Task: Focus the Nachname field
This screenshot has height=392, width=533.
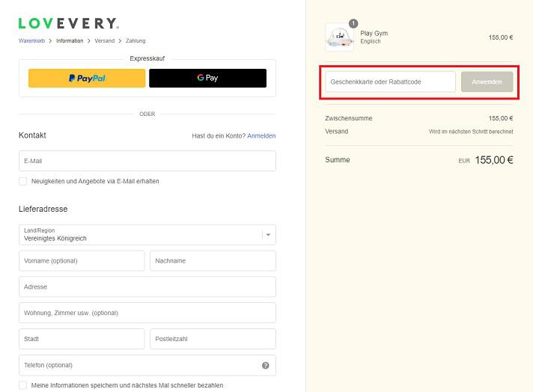Action: click(213, 261)
